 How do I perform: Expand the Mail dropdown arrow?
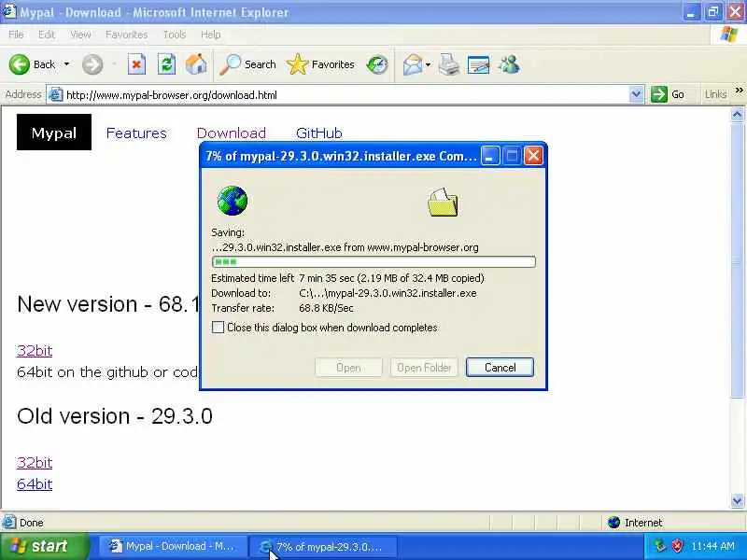click(x=428, y=64)
